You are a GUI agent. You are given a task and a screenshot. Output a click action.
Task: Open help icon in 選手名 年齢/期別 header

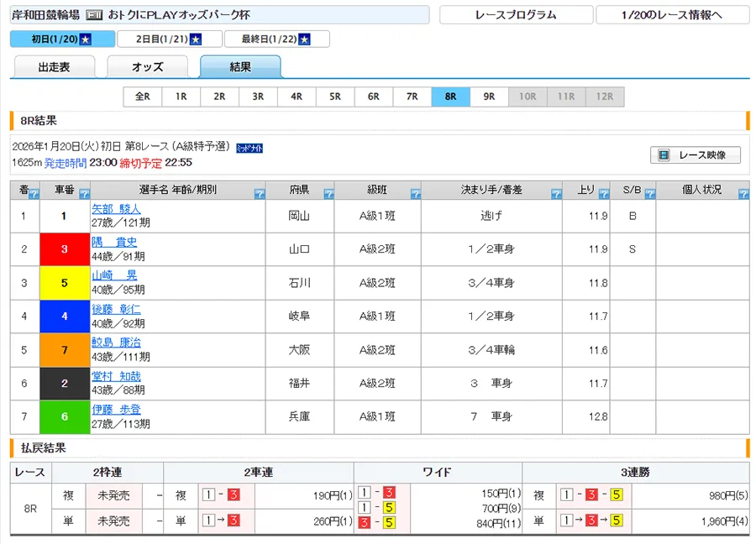[260, 194]
